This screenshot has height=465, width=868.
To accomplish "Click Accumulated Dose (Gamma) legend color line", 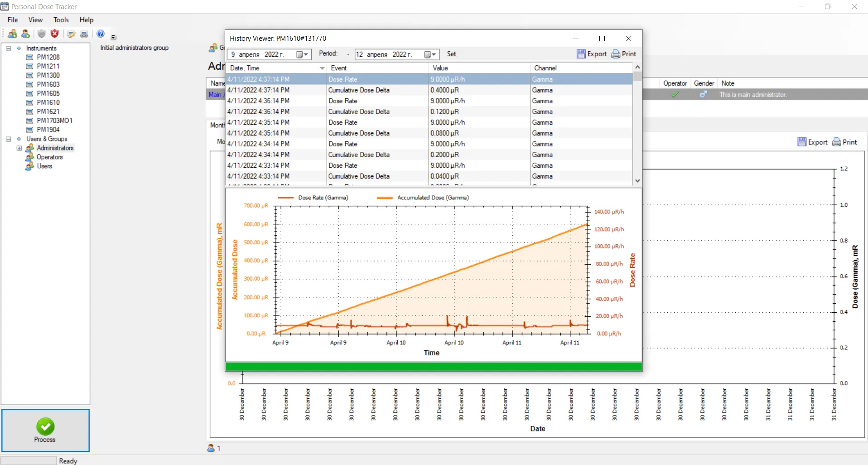I will click(385, 198).
